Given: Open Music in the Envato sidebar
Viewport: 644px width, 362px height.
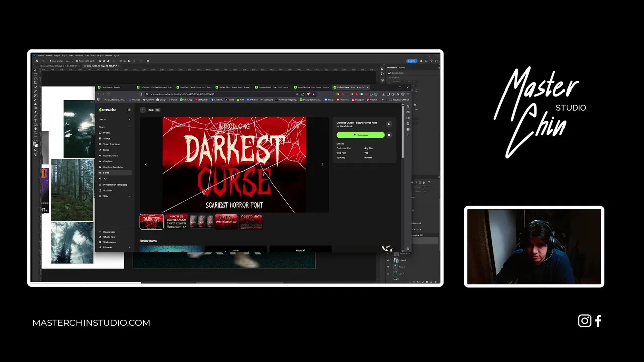Looking at the screenshot, I should [x=115, y=150].
